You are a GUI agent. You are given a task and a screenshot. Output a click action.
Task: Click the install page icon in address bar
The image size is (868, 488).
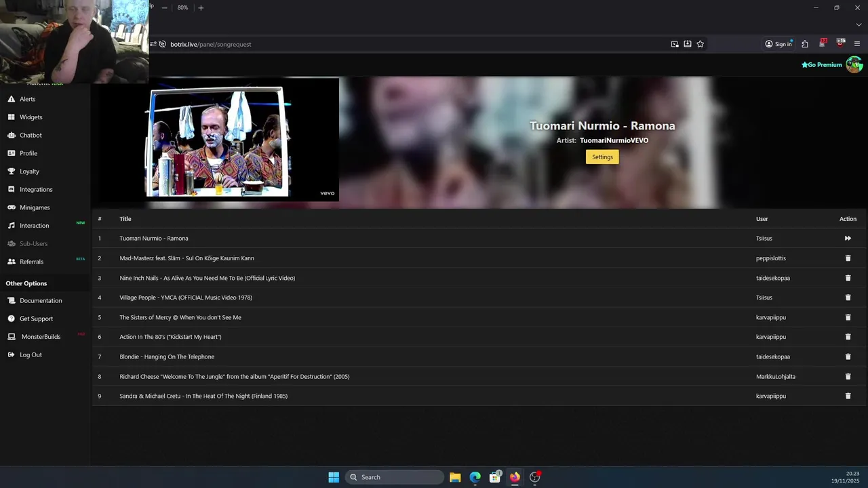pos(688,44)
